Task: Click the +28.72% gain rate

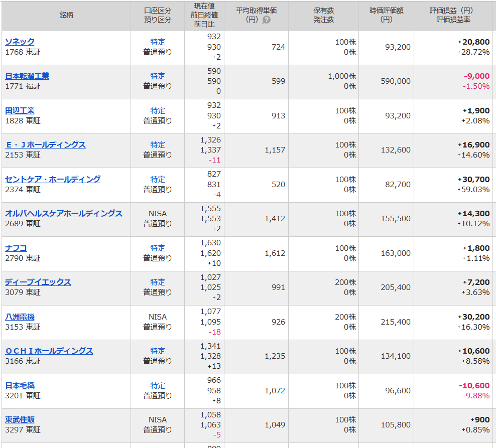Action: pos(473,52)
